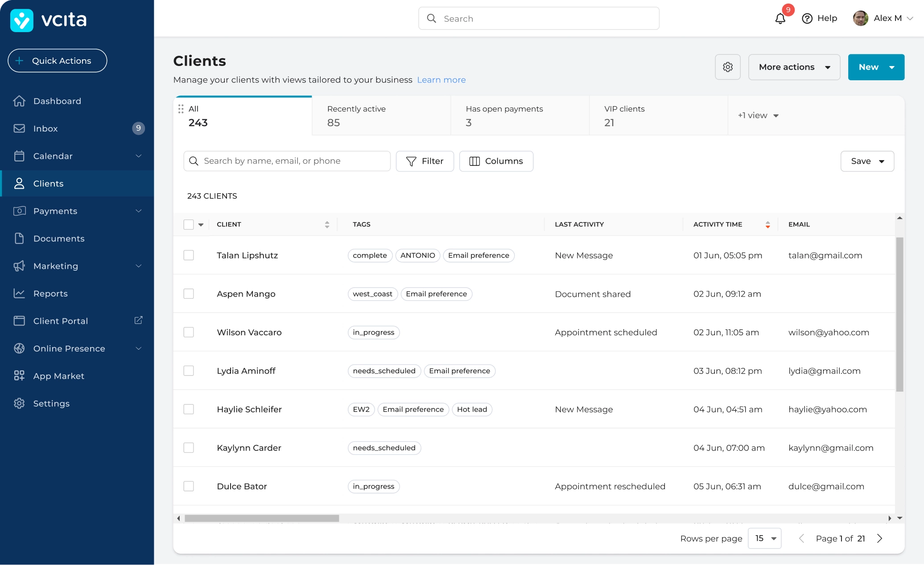Image resolution: width=924 pixels, height=565 pixels.
Task: Click the Learn more link
Action: 441,80
